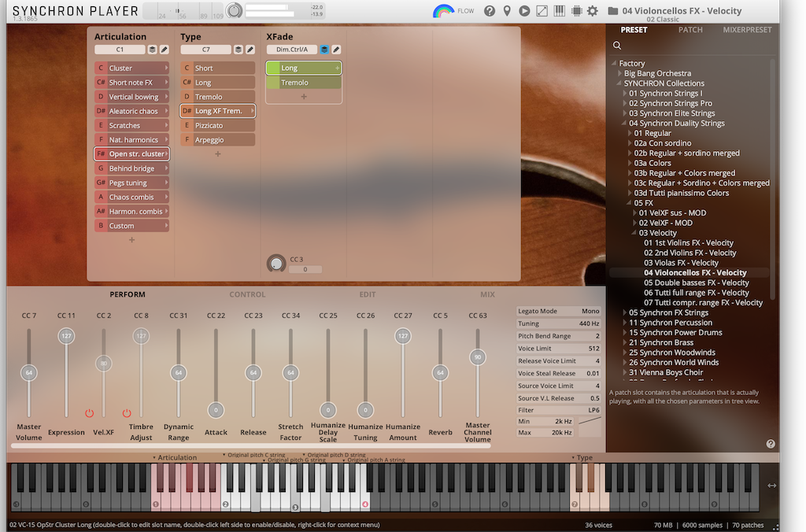Expand the Big Bang Orchestra folder
Image resolution: width=806 pixels, height=532 pixels.
pyautogui.click(x=620, y=73)
